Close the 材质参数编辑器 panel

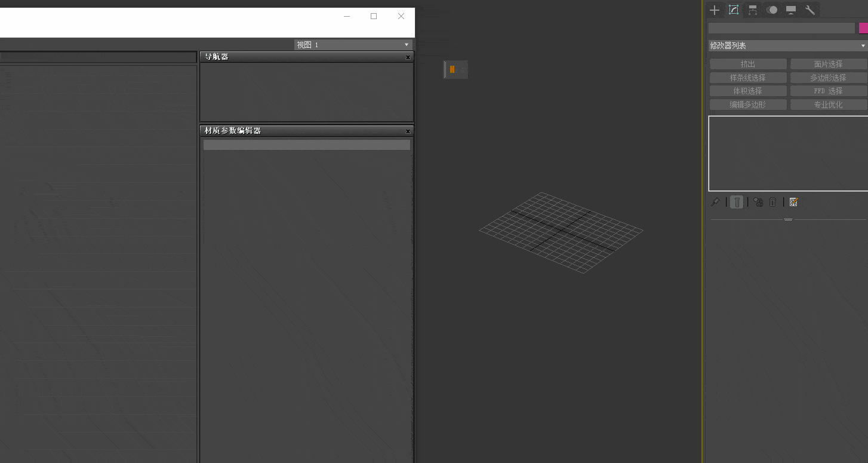pyautogui.click(x=408, y=131)
